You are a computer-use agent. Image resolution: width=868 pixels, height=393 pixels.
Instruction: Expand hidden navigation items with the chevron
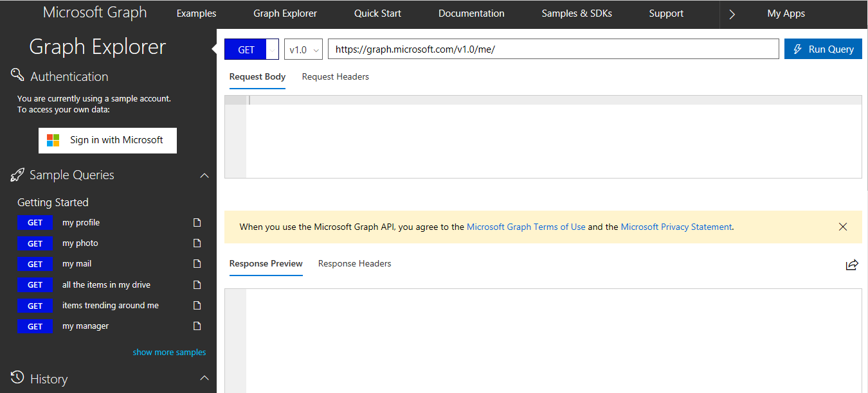(732, 13)
